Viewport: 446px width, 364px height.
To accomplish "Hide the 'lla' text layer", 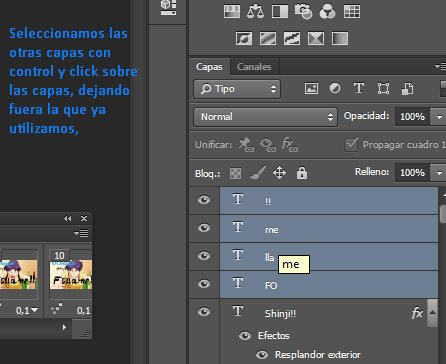I will coord(204,256).
